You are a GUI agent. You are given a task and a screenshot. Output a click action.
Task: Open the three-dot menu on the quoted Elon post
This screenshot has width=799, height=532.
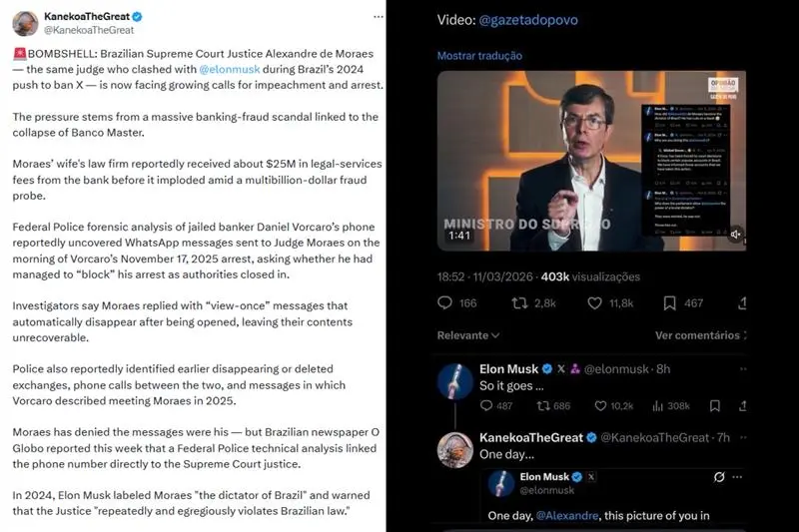(739, 478)
